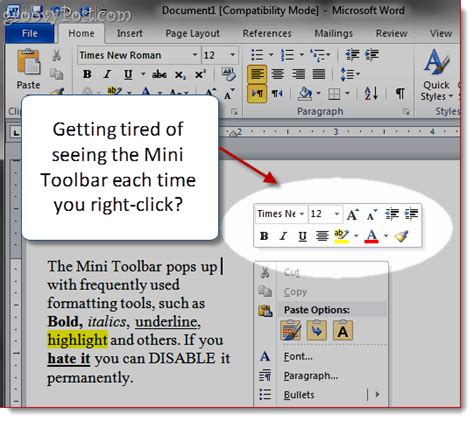
Task: Click the Numbering list icon in ribbon
Action: coord(287,55)
